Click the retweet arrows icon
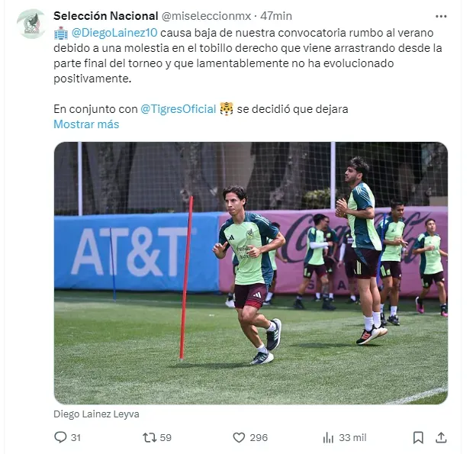476x454 pixels. coord(150,437)
